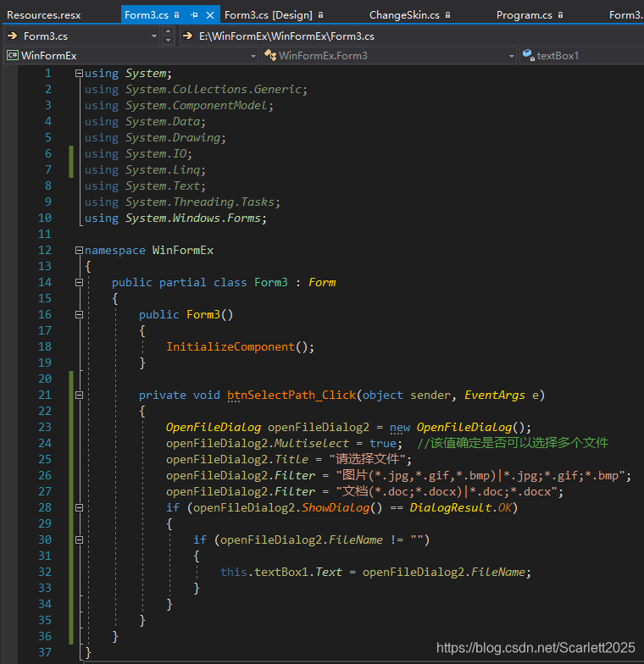The height and width of the screenshot is (664, 644).
Task: Click the System.IO using directive
Action: coord(139,154)
